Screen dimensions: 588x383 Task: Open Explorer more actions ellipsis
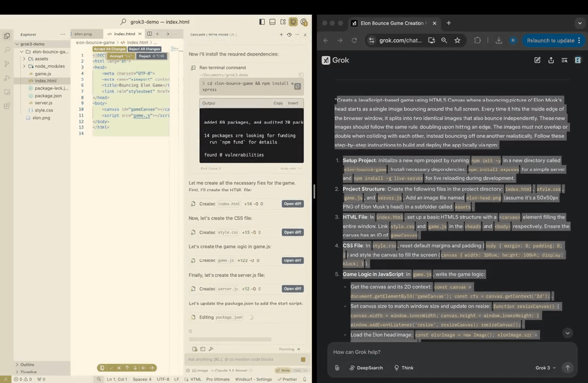63,34
